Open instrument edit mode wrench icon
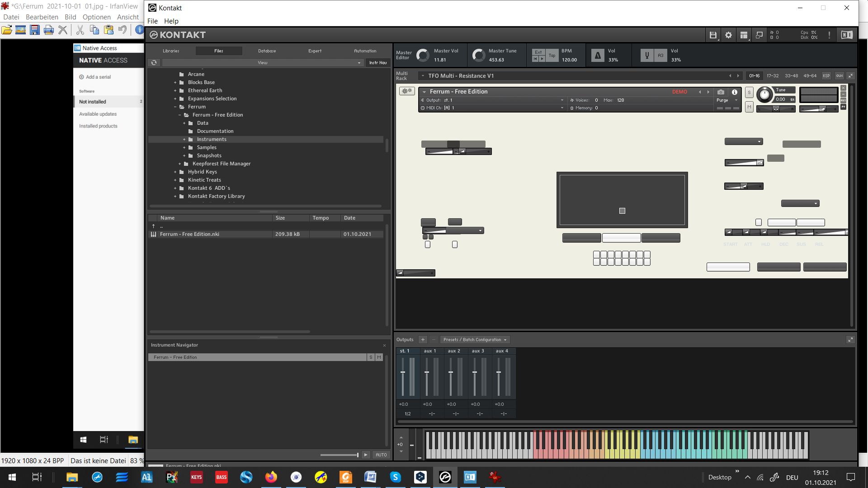 click(x=407, y=91)
